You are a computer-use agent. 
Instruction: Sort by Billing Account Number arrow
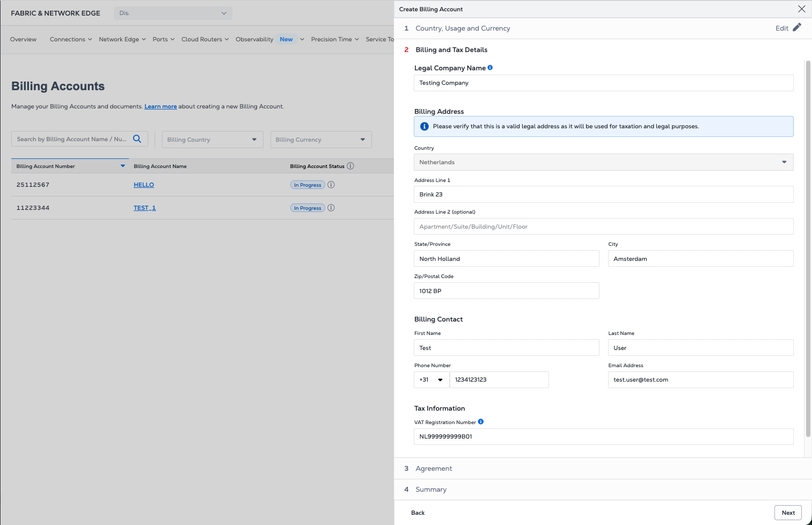[123, 166]
